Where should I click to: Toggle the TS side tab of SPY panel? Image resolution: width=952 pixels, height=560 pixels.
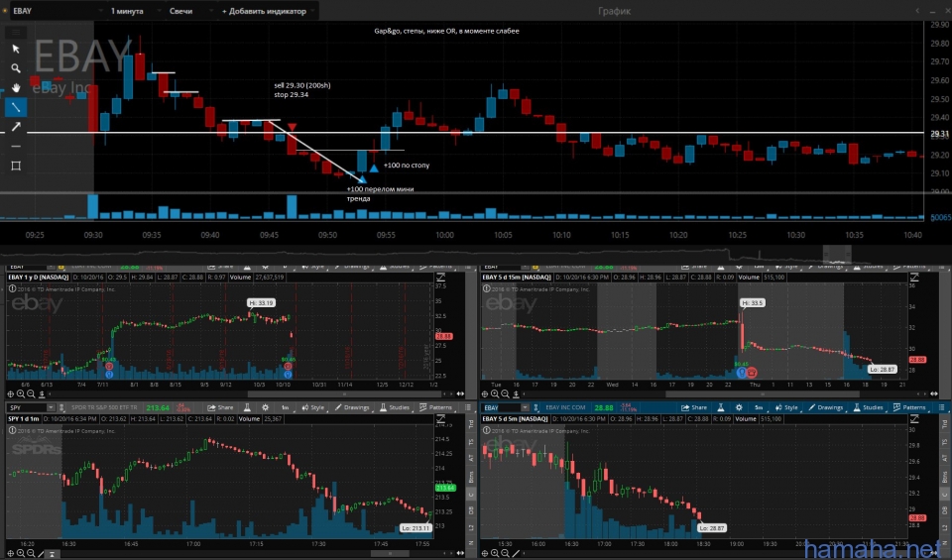470,442
